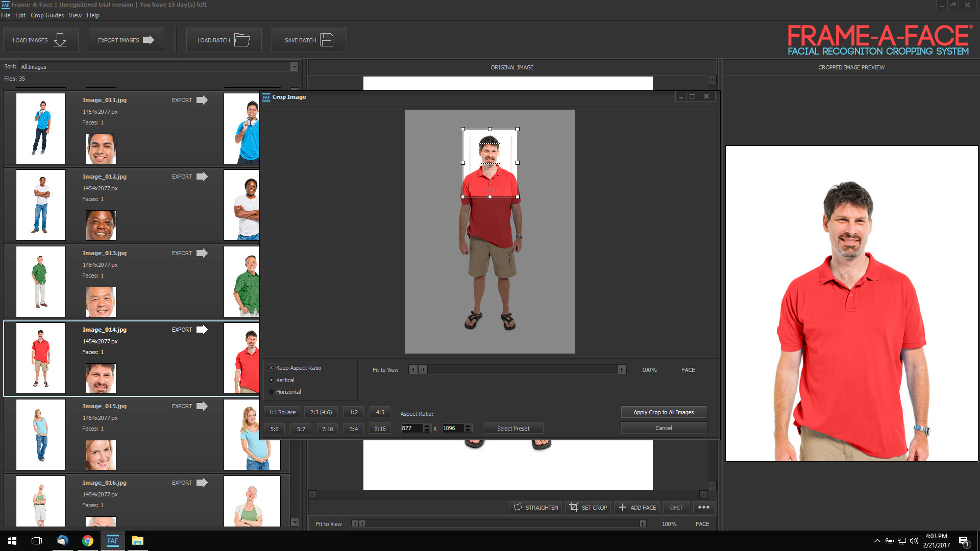This screenshot has height=551, width=980.
Task: Select the Vertical radio option
Action: [272, 380]
